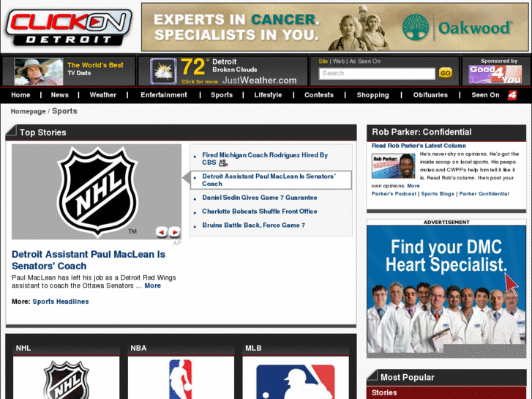The width and height of the screenshot is (532, 399).
Task: Select the As Seen On search scope
Action: (x=365, y=61)
